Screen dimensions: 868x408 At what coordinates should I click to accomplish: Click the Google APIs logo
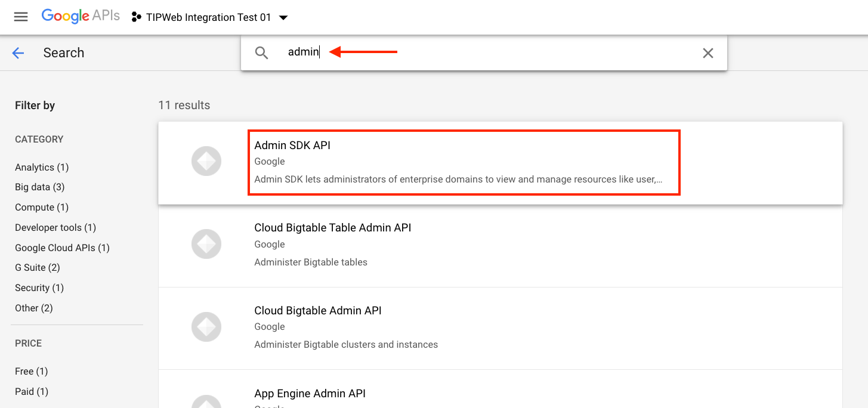[81, 17]
